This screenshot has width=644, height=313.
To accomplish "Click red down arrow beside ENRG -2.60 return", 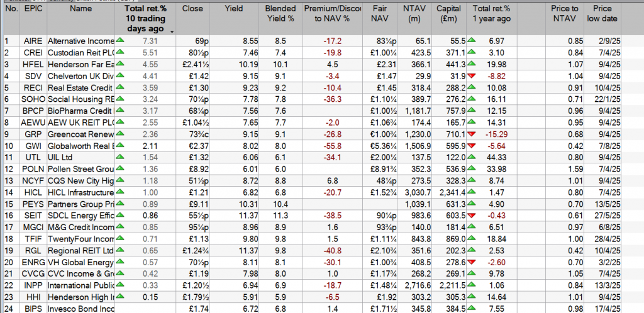I will pyautogui.click(x=472, y=261).
